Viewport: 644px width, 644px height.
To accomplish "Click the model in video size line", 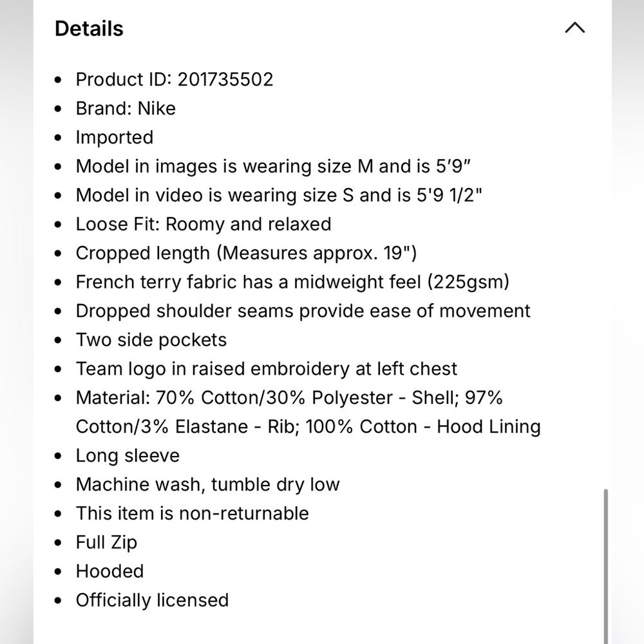I will (279, 195).
